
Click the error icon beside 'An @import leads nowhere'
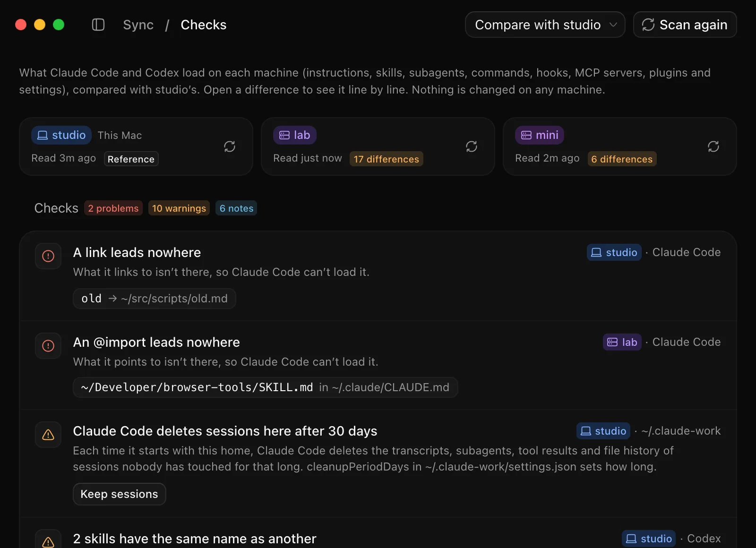coord(48,346)
